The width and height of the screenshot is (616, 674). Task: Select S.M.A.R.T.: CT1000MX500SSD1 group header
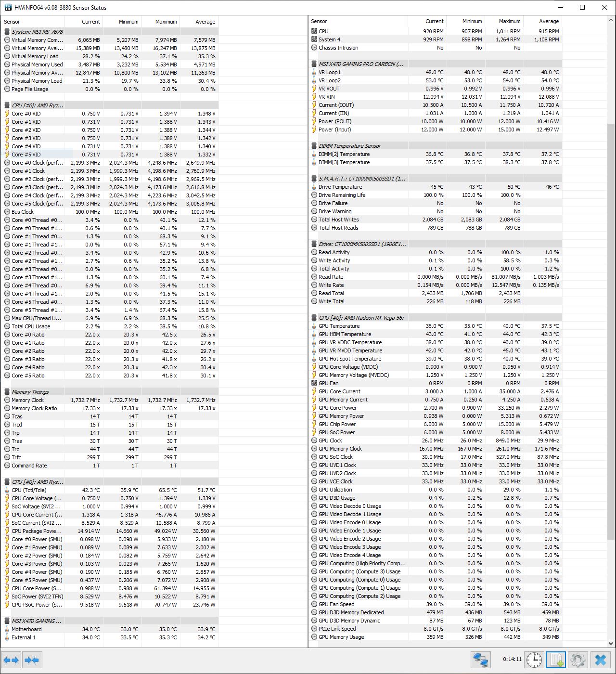(x=436, y=179)
